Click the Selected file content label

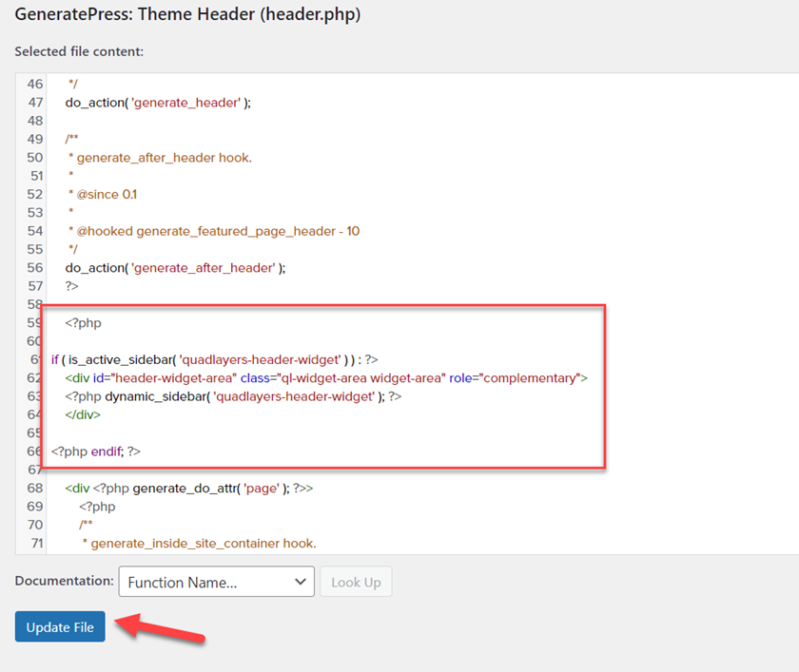pos(79,51)
